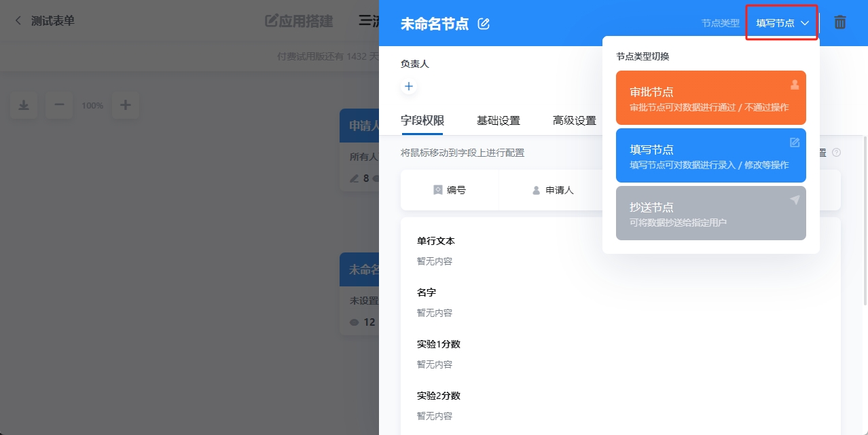This screenshot has height=435, width=868.
Task: Zoom out with the minus button
Action: pos(59,105)
